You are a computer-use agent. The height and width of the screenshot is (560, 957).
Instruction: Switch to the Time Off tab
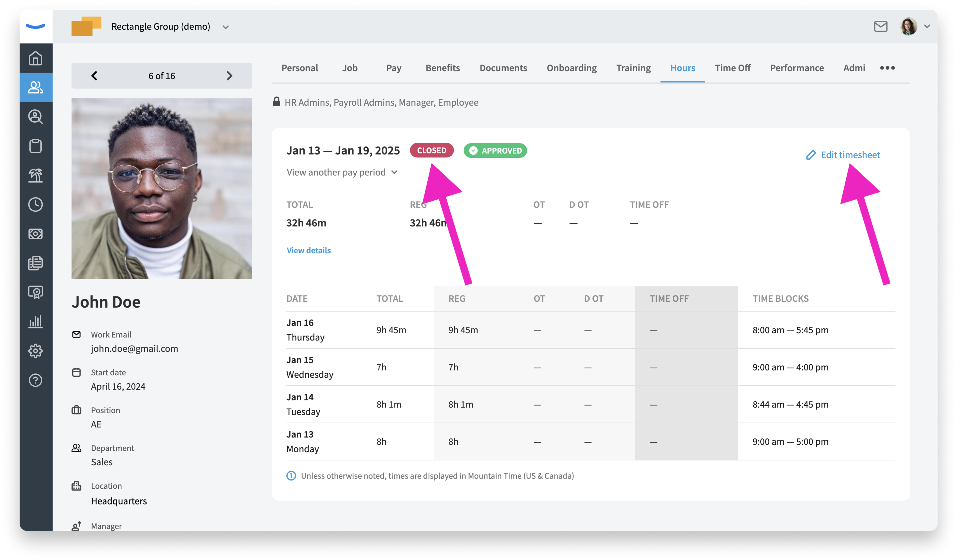(732, 68)
